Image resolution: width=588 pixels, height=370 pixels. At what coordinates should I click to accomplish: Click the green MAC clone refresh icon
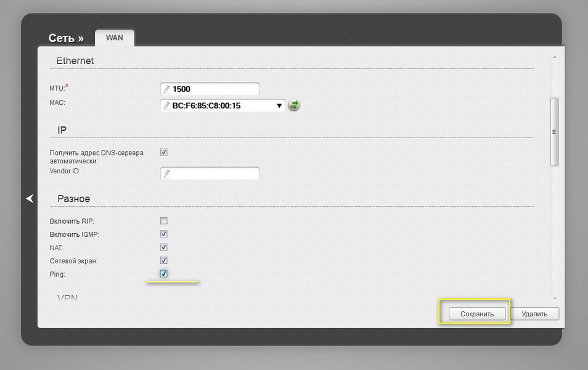click(294, 105)
